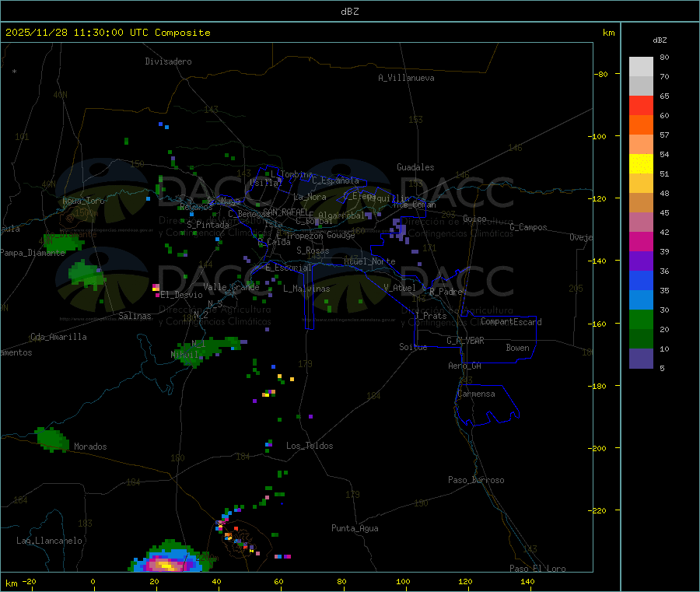The height and width of the screenshot is (592, 700).
Task: Click the Carmensa map label
Action: click(476, 394)
